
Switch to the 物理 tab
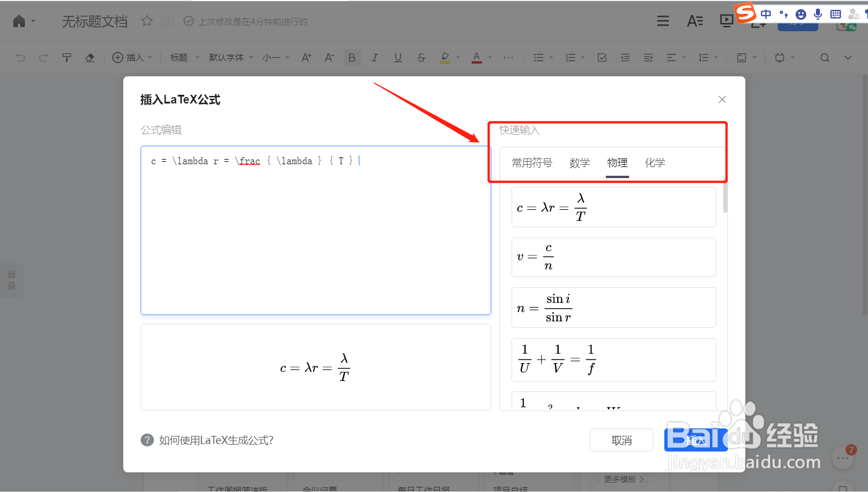(x=617, y=163)
